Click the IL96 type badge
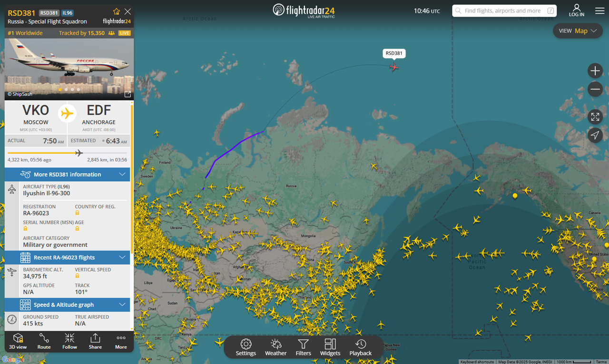The width and height of the screenshot is (609, 364). click(x=68, y=13)
